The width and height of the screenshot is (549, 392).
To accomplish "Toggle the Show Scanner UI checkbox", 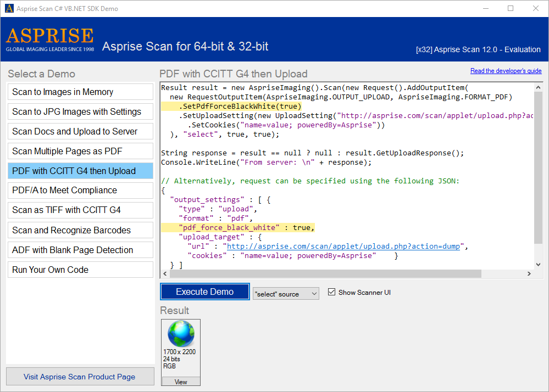I will tap(331, 292).
